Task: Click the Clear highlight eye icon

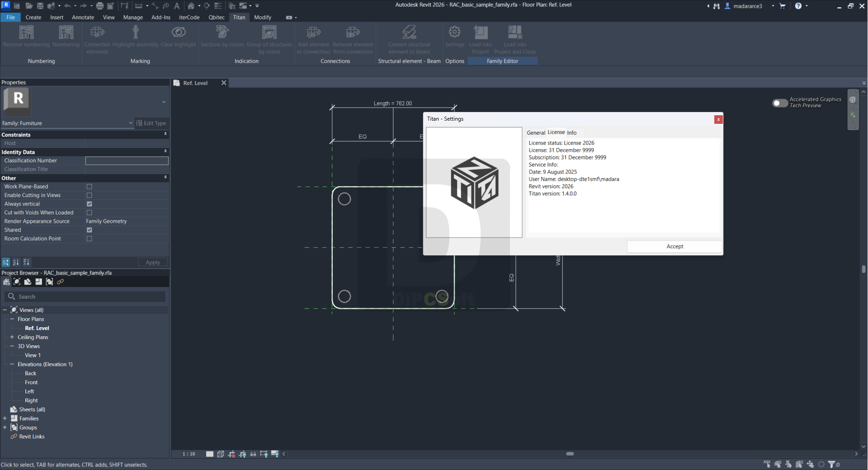Action: pos(179,32)
